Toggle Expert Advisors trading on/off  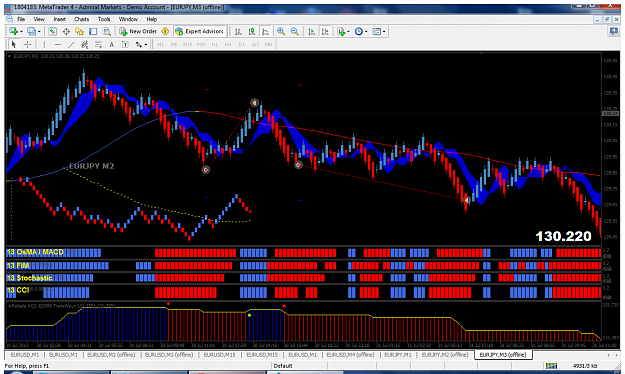(199, 31)
